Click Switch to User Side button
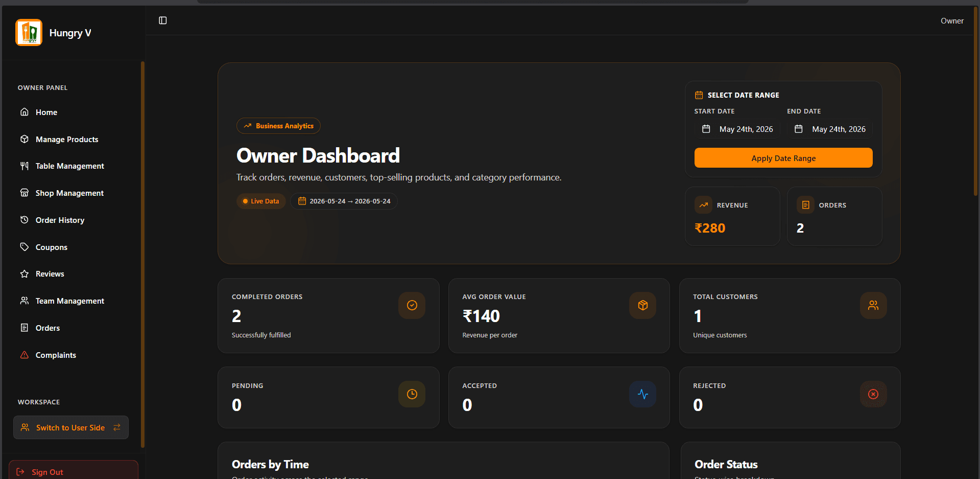Image resolution: width=980 pixels, height=479 pixels. pos(71,427)
